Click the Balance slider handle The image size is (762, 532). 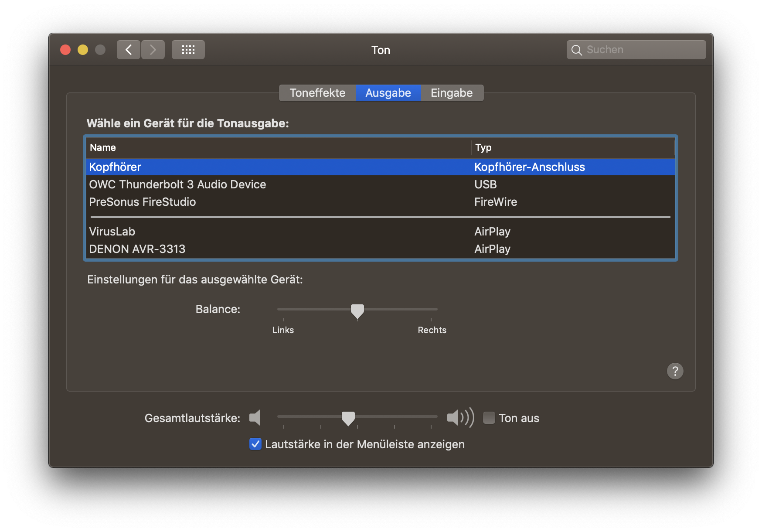click(x=357, y=311)
